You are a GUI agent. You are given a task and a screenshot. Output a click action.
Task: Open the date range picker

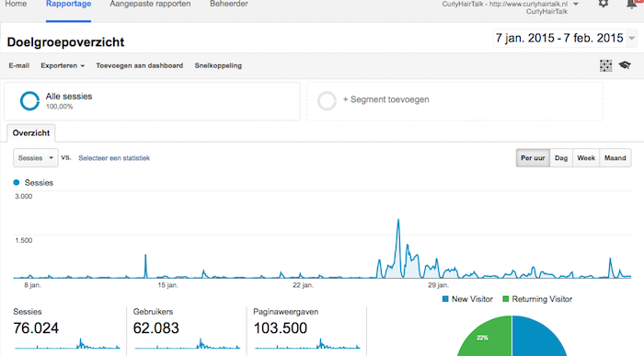pyautogui.click(x=565, y=39)
